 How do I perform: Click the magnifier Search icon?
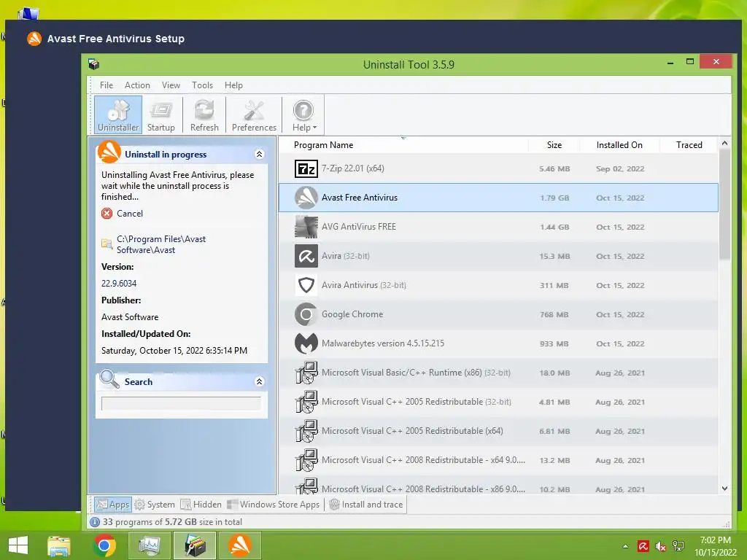pos(109,379)
